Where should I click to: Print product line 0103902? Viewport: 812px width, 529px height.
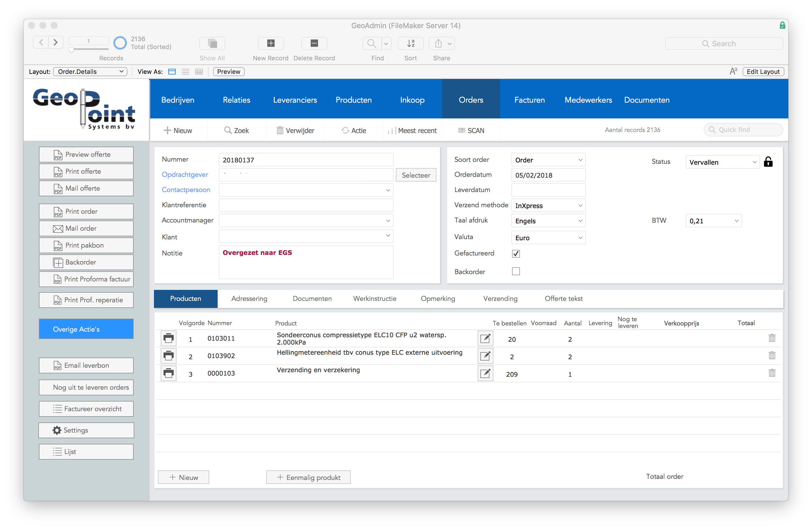click(x=169, y=356)
